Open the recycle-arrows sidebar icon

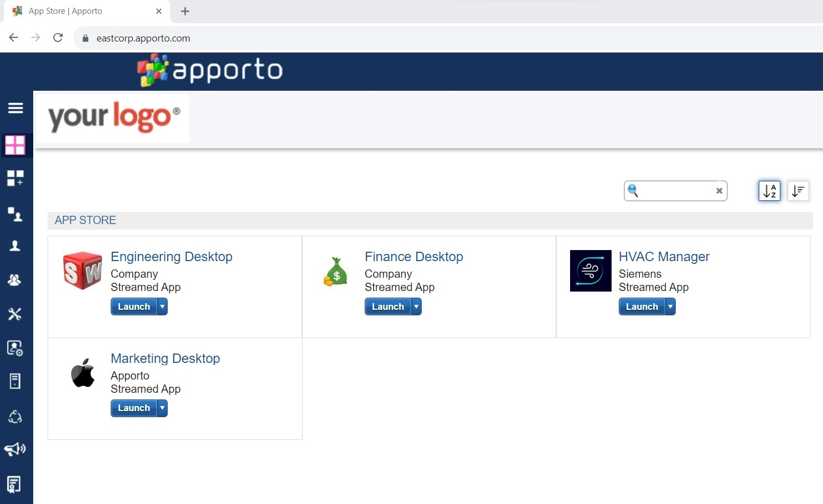click(15, 416)
